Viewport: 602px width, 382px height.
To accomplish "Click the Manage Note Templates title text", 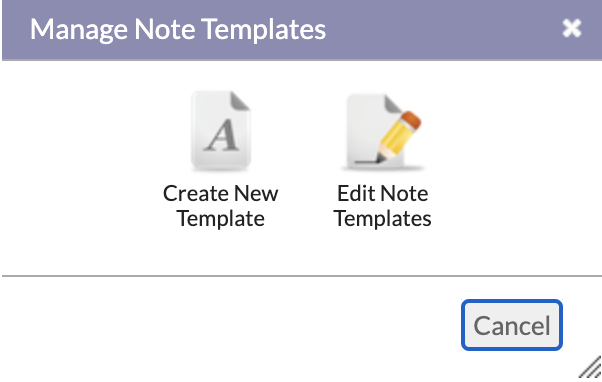I will coord(178,29).
